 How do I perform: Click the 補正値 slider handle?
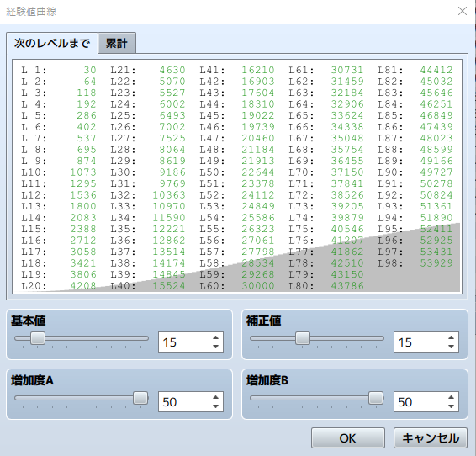(303, 338)
